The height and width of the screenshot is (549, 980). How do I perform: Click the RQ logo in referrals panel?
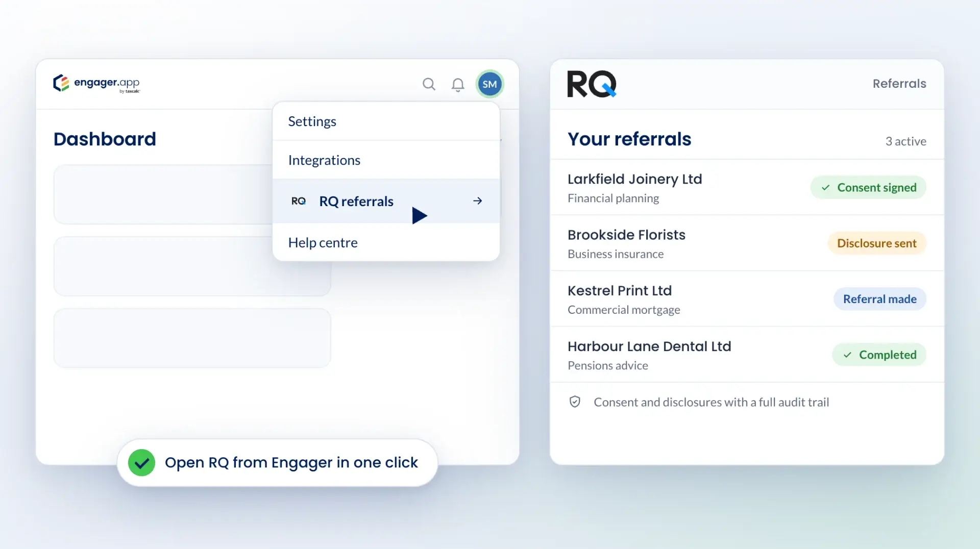[592, 84]
